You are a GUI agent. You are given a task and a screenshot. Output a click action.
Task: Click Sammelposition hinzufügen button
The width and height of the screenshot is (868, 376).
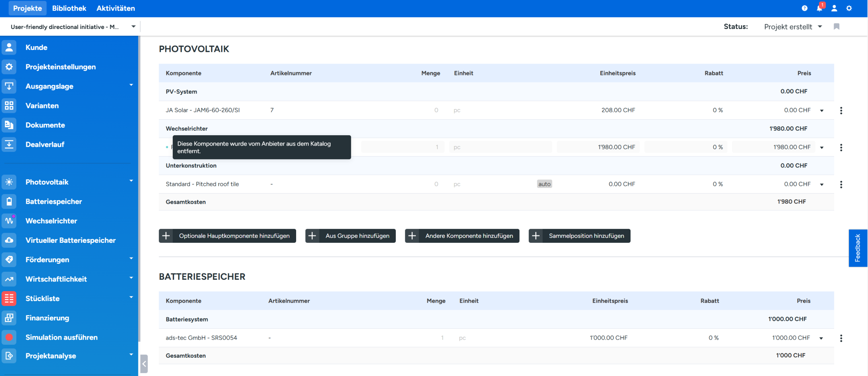[x=579, y=236]
